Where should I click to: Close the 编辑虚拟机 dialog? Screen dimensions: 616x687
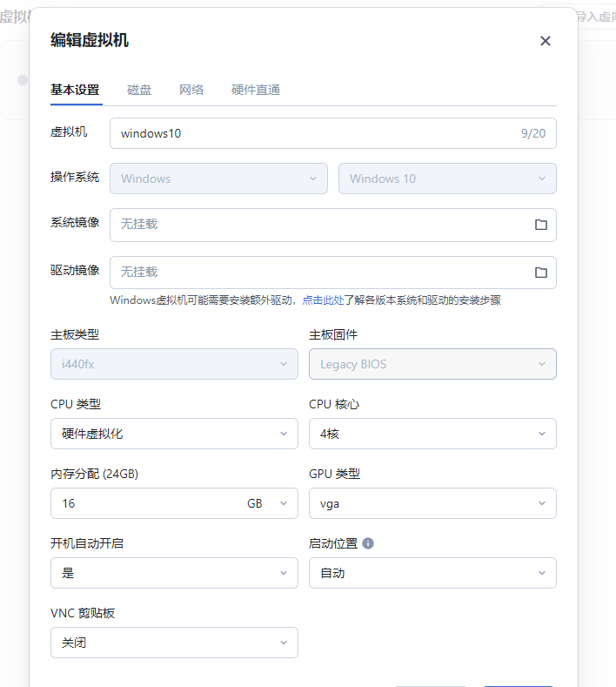546,41
